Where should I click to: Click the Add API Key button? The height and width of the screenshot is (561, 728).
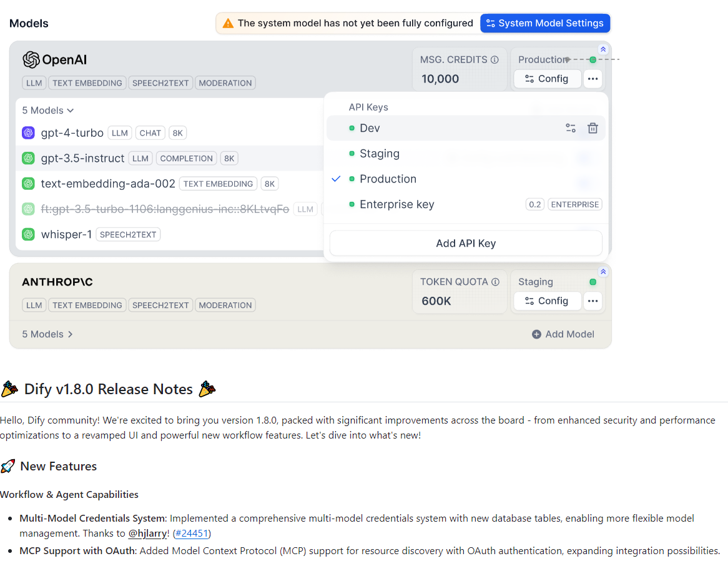[465, 243]
